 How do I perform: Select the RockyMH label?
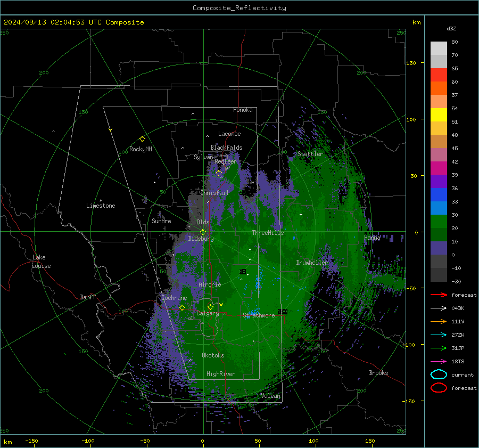(141, 149)
